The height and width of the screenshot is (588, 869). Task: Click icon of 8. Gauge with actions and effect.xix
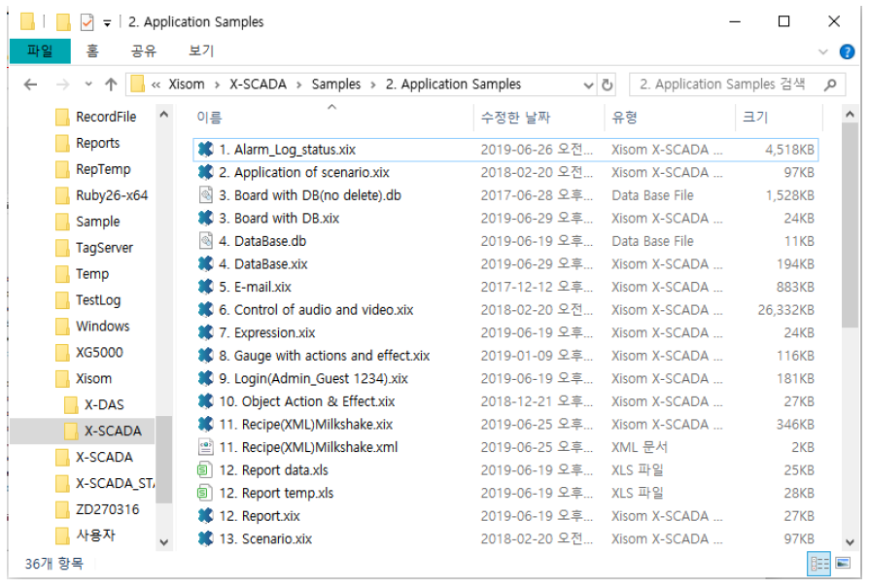click(206, 356)
